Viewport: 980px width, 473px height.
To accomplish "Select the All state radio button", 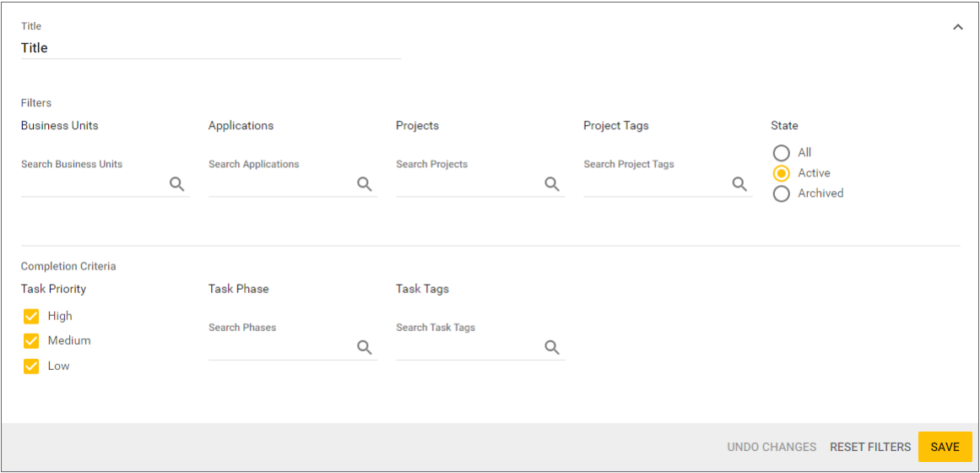I will click(782, 153).
